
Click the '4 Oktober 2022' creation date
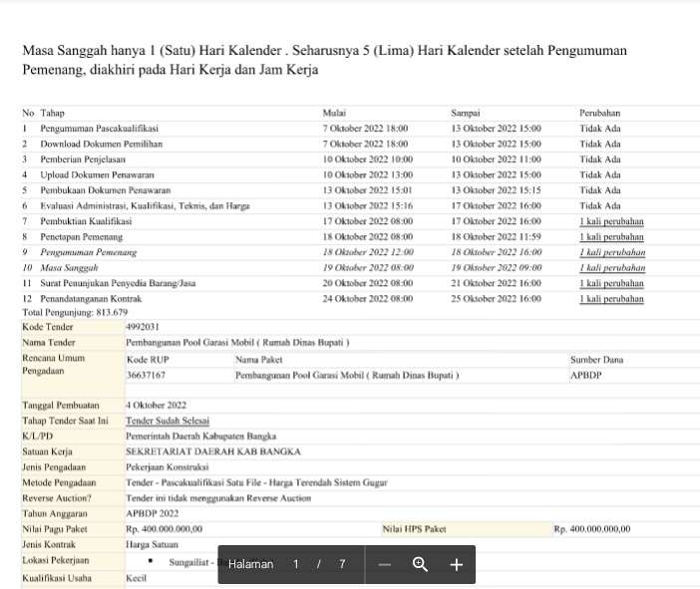point(156,406)
